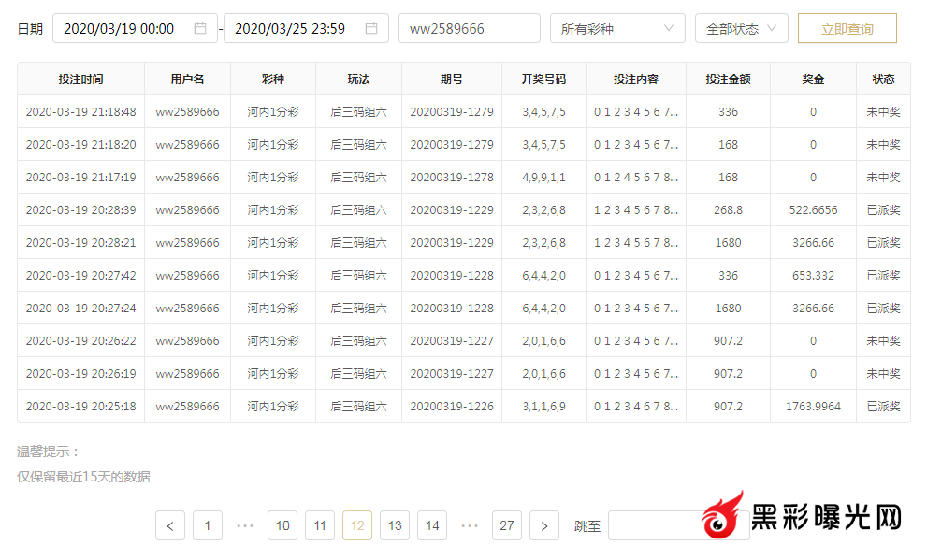Select page 10 in pagination
927x560 pixels.
(x=282, y=525)
